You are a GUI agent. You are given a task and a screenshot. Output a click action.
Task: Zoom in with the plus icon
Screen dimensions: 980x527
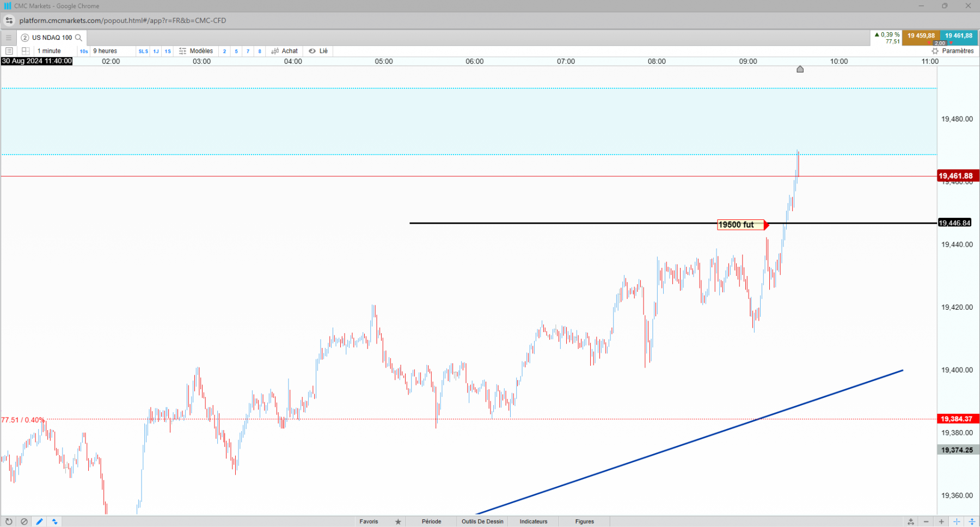pos(941,522)
